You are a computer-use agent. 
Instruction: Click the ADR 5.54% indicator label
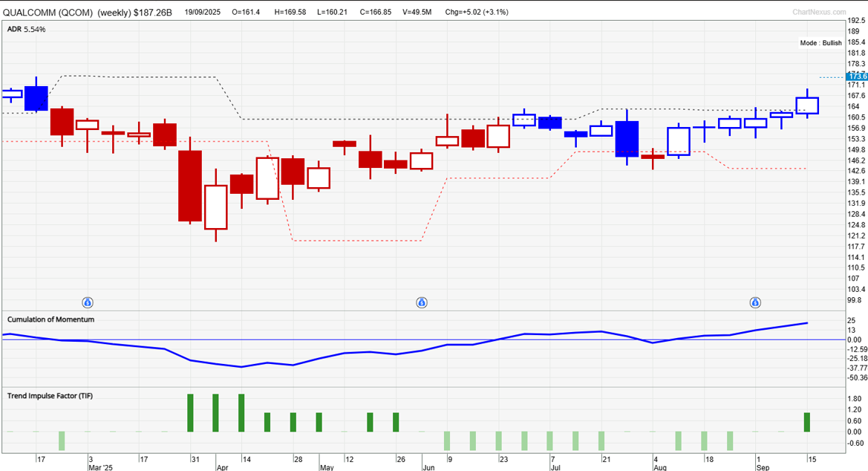pyautogui.click(x=27, y=29)
